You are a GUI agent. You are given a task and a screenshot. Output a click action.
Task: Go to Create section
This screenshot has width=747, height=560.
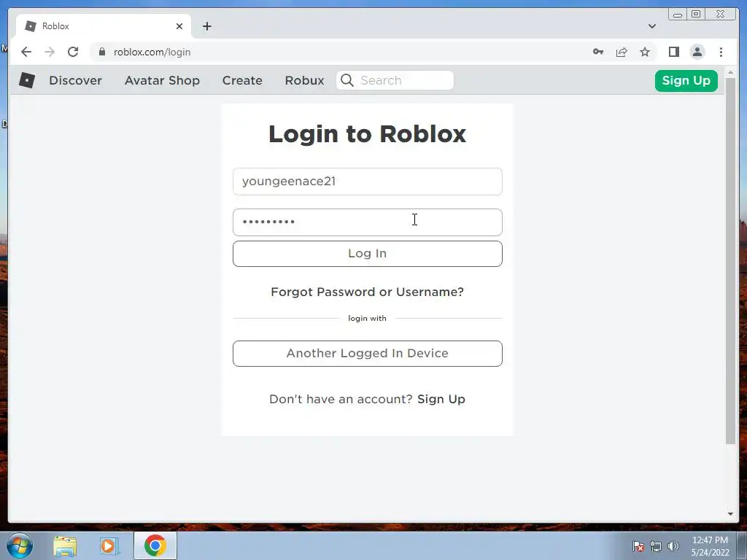(242, 80)
